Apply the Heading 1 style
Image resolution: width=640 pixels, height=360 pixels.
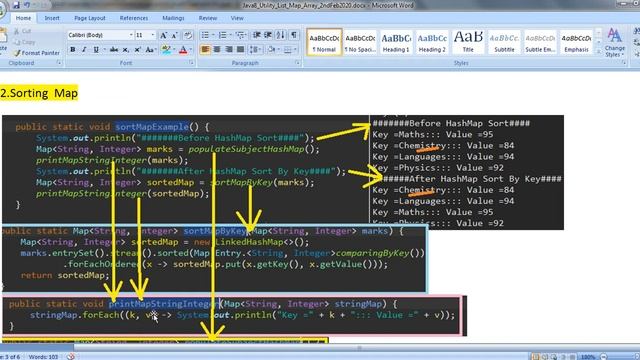click(396, 42)
